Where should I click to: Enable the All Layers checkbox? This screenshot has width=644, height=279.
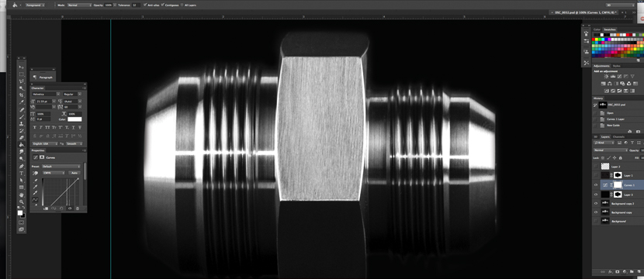pyautogui.click(x=182, y=5)
